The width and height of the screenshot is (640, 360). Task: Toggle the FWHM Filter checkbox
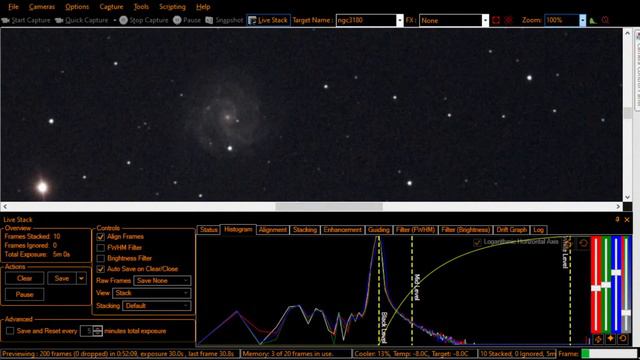tap(100, 248)
